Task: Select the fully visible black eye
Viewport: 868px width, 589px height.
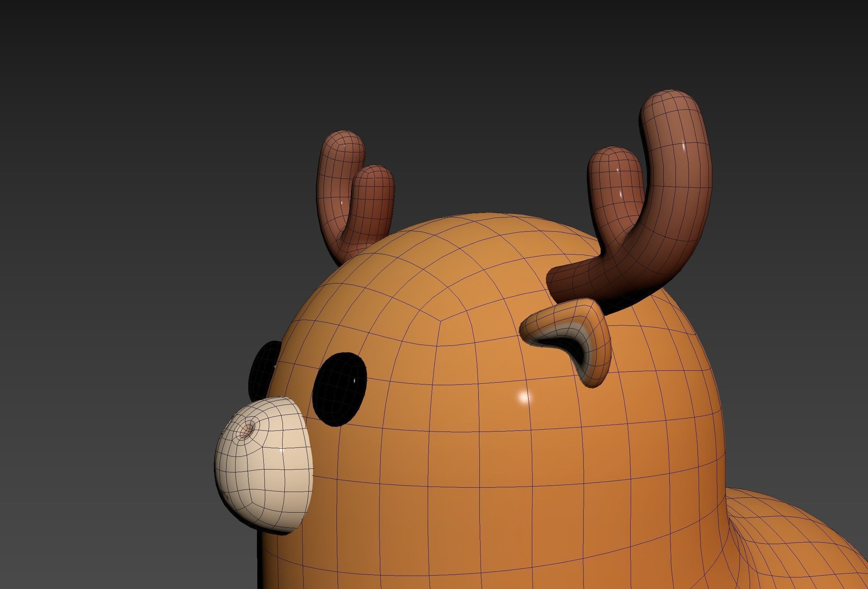Action: coord(339,389)
